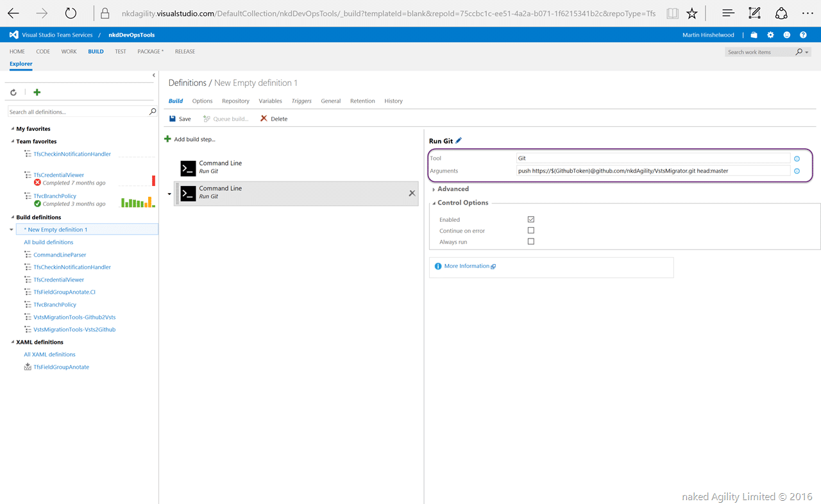Open browser more actions menu
This screenshot has height=504, width=821.
click(808, 13)
